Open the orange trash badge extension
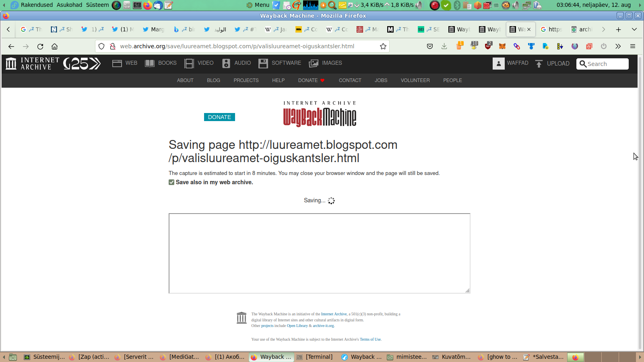Viewport: 644px width, 362px height. (460, 46)
